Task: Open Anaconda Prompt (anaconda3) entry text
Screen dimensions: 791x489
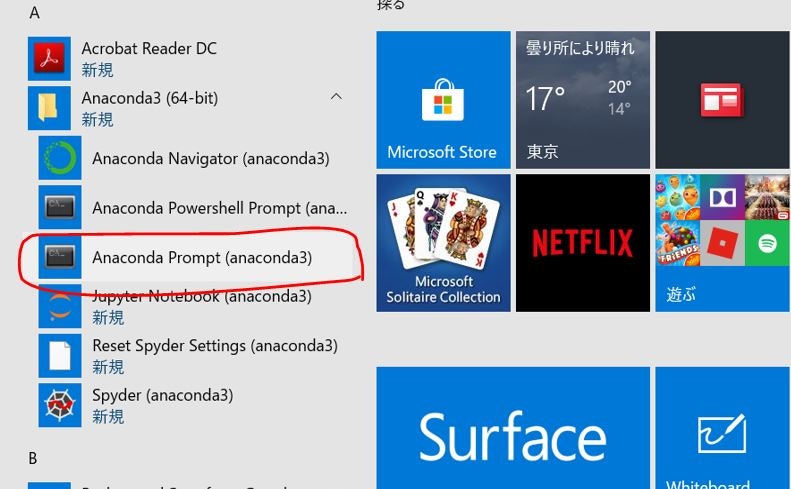Action: [x=202, y=257]
